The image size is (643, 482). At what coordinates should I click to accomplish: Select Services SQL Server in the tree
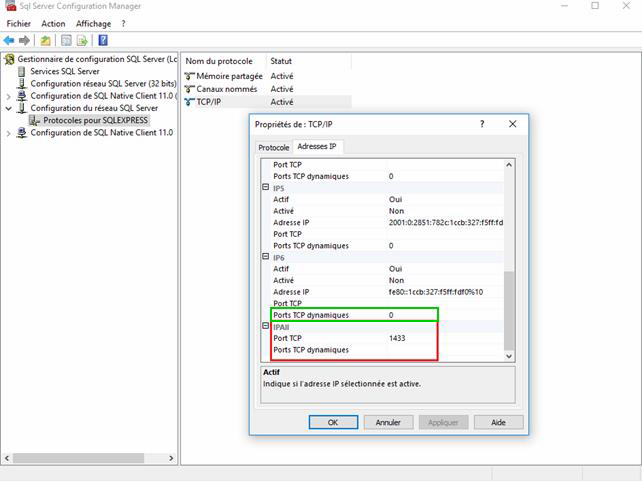[64, 72]
